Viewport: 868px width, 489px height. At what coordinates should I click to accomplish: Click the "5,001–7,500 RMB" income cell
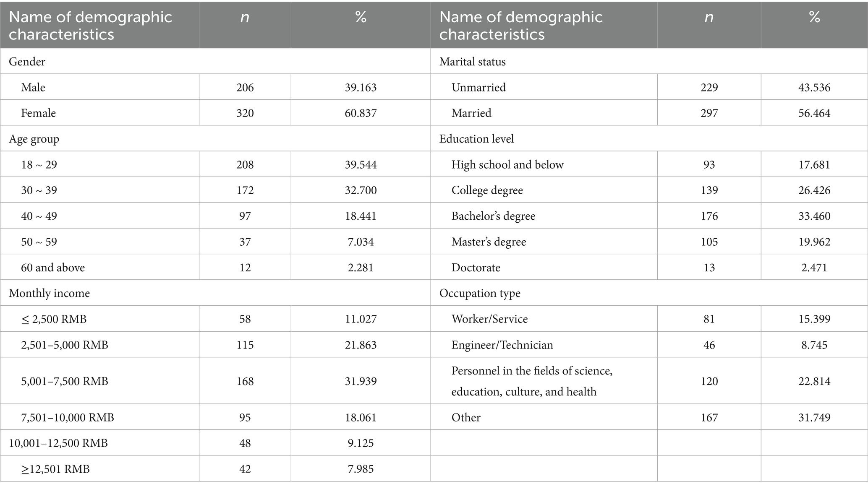coord(65,381)
